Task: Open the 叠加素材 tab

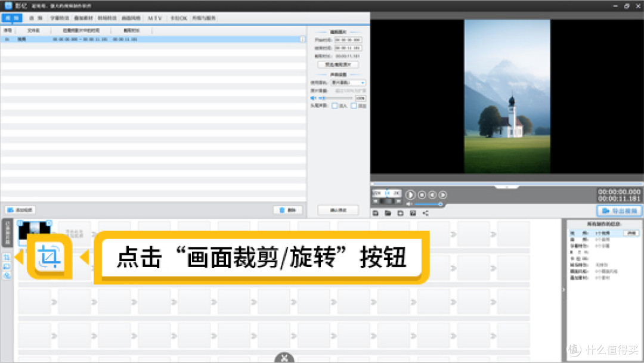Action: click(x=83, y=18)
